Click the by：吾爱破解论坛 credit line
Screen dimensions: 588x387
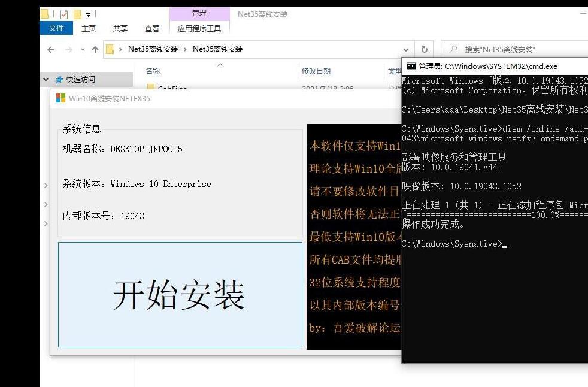coord(355,328)
